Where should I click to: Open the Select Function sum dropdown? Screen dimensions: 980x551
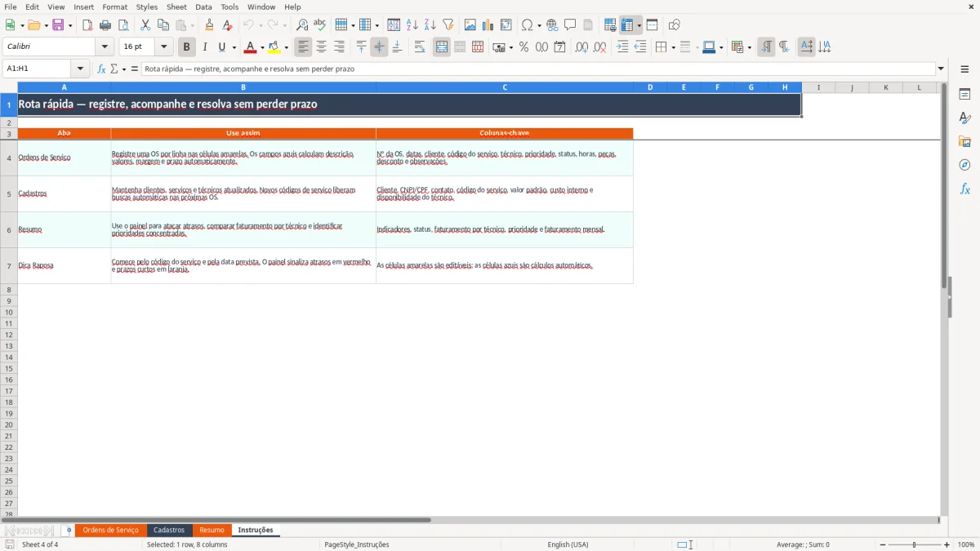[x=124, y=69]
